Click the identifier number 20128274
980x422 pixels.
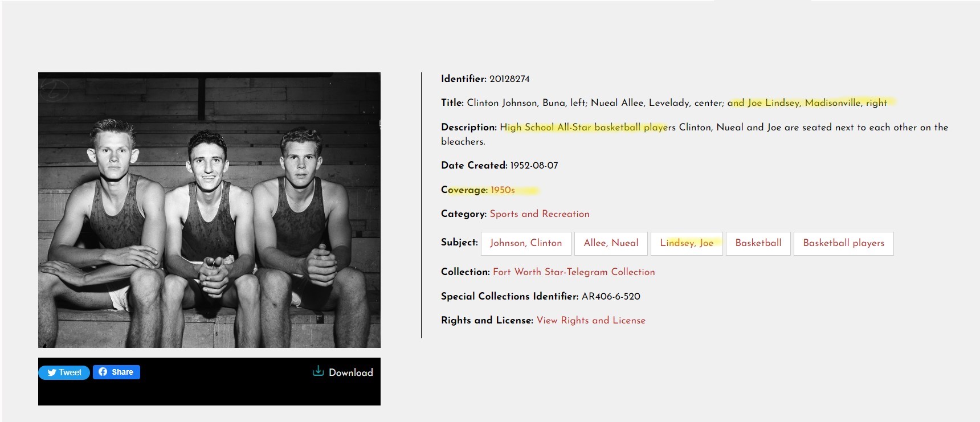[x=509, y=79]
